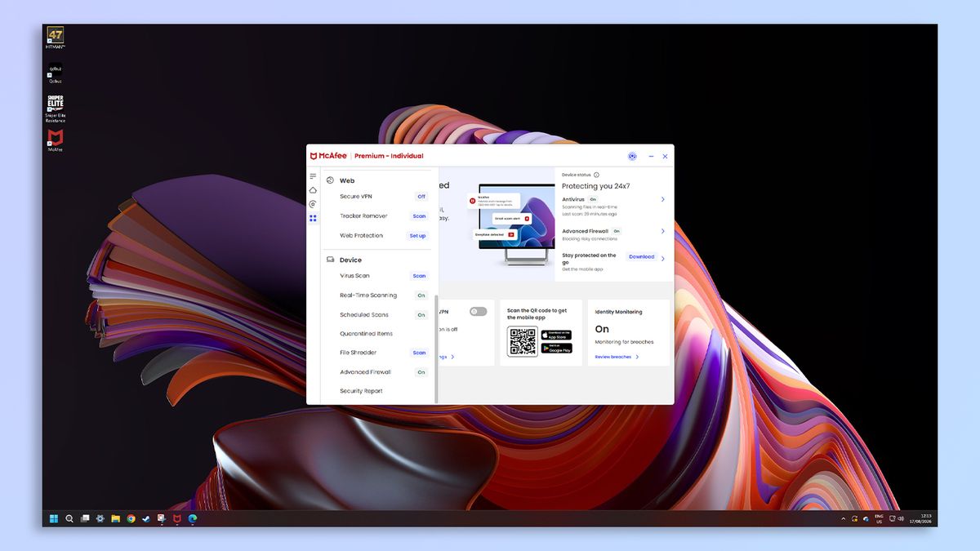The image size is (980, 551).
Task: Expand the Antivirus chevron arrow
Action: coord(662,199)
